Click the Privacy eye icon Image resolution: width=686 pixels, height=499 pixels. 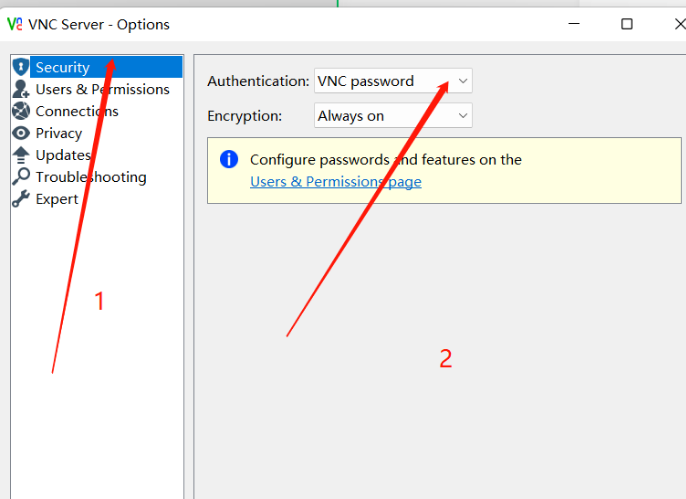coord(21,133)
